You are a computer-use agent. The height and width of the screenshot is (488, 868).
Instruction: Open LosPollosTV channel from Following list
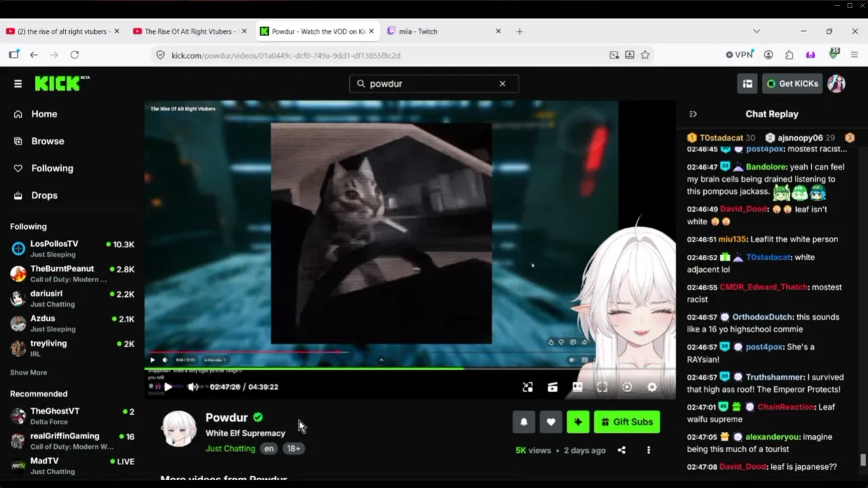(72, 249)
